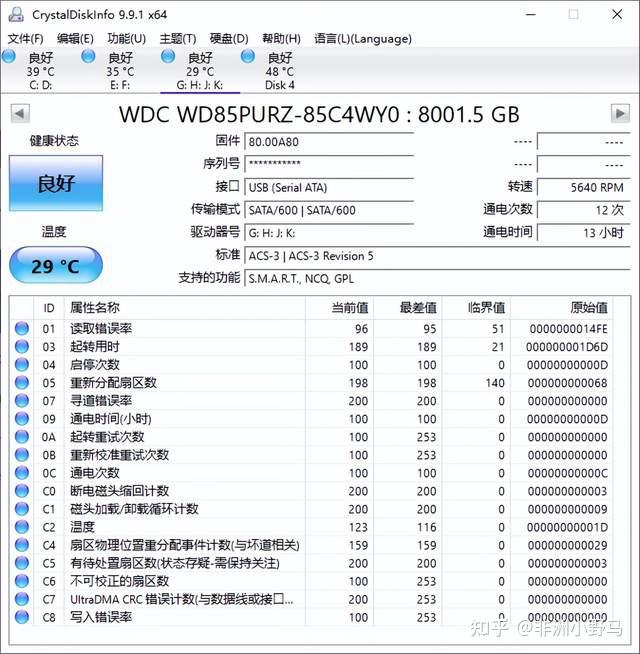640x654 pixels.
Task: Click the status orb of attribute 03 起转用时
Action: 22,347
